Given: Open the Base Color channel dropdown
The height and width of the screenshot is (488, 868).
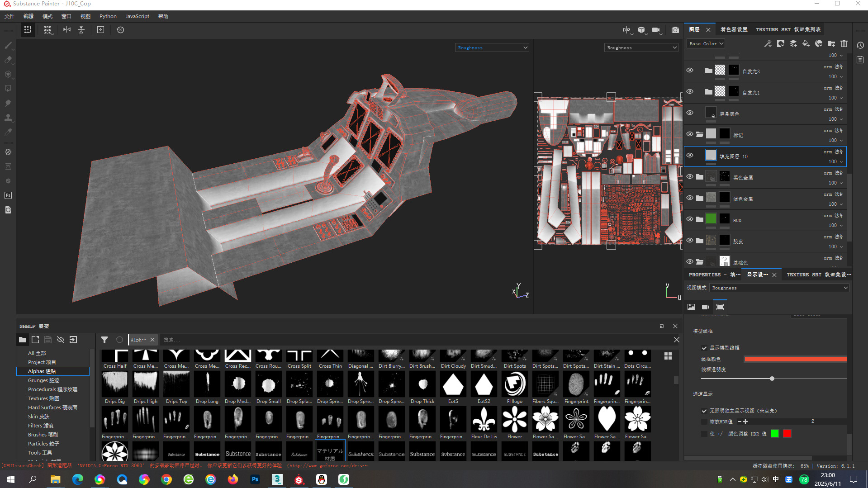Looking at the screenshot, I should point(706,44).
